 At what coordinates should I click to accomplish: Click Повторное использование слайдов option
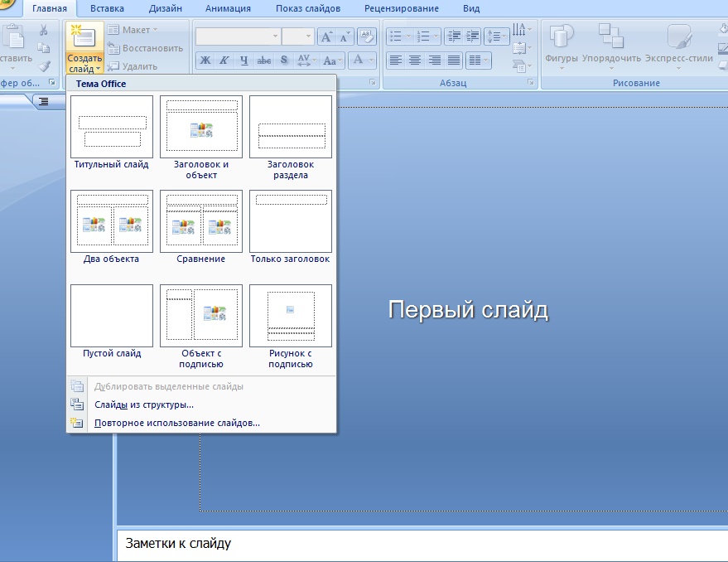click(177, 423)
